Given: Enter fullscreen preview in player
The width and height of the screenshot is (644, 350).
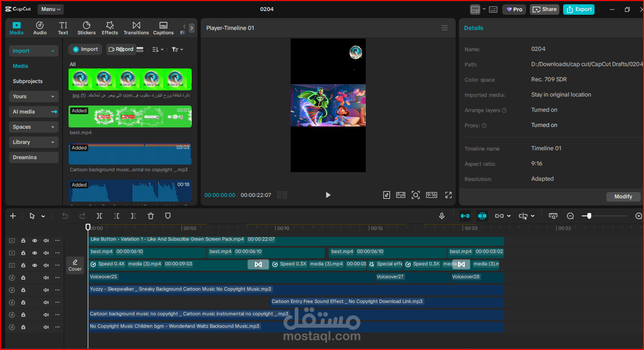Looking at the screenshot, I should coord(448,195).
